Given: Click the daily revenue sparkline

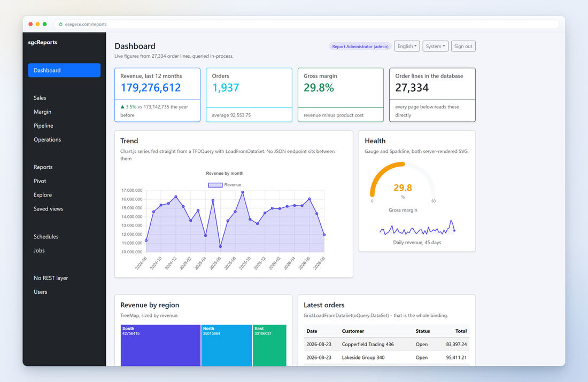Looking at the screenshot, I should pos(417,227).
